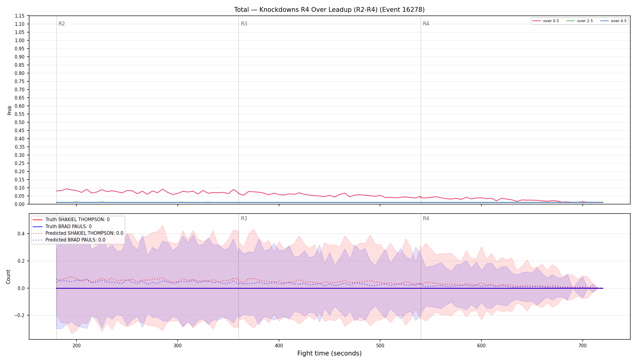The image size is (637, 364).
Task: Click the 0.00 tick on the Prob axis
Action: pos(20,204)
